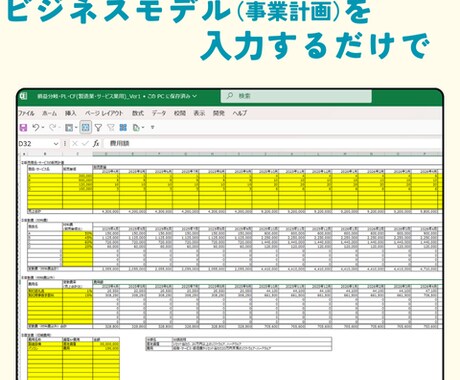Open the データ ribbon tab
This screenshot has width=460, height=380.
tap(159, 113)
